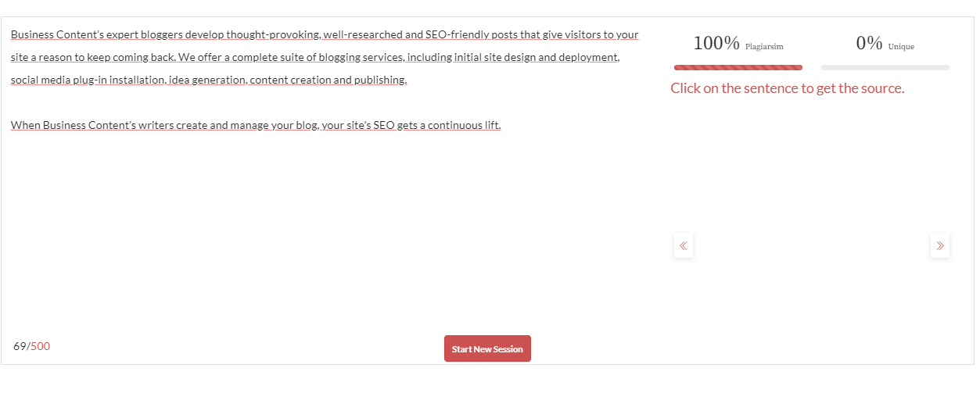Click the "Unique" label text
The height and width of the screenshot is (393, 980).
pyautogui.click(x=901, y=47)
